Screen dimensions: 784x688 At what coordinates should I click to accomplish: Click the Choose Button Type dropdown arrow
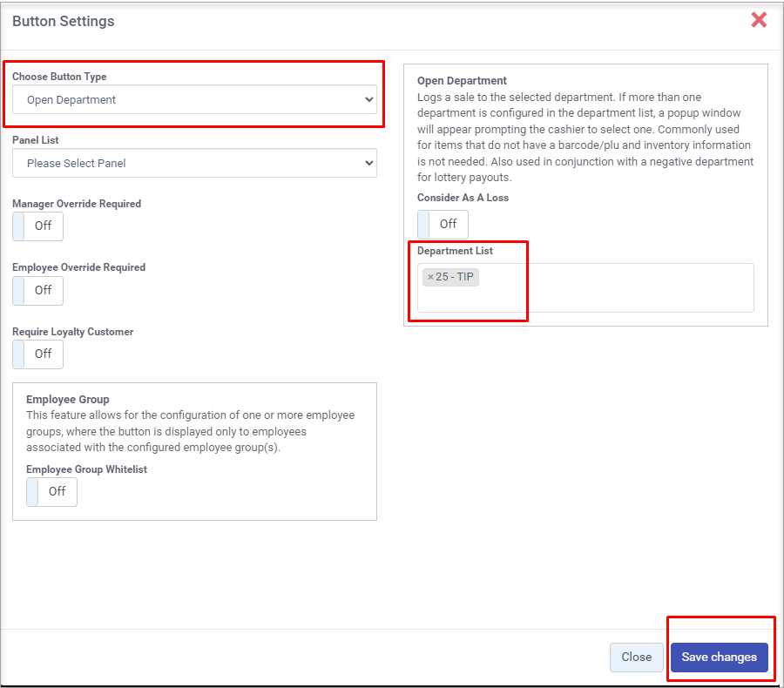coord(368,100)
